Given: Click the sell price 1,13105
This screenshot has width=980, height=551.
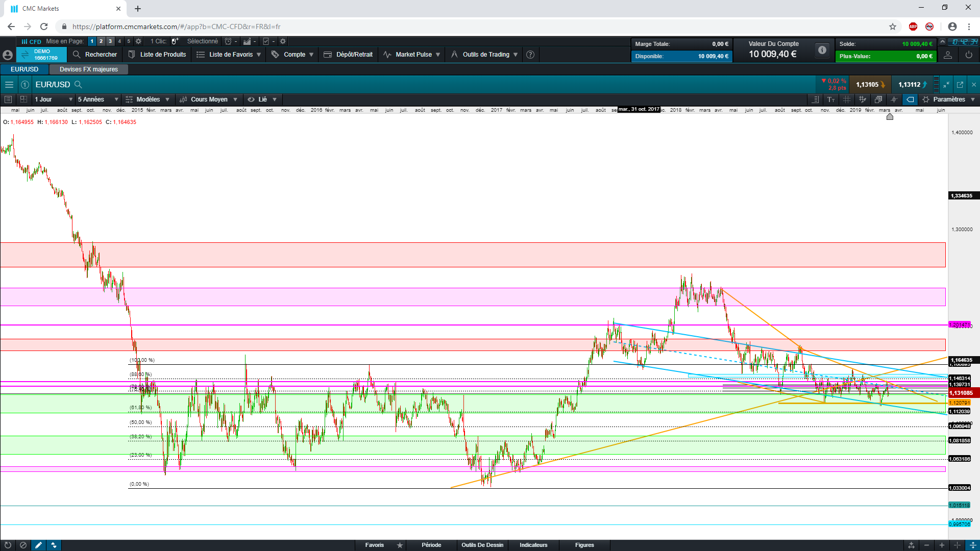Looking at the screenshot, I should (x=867, y=85).
